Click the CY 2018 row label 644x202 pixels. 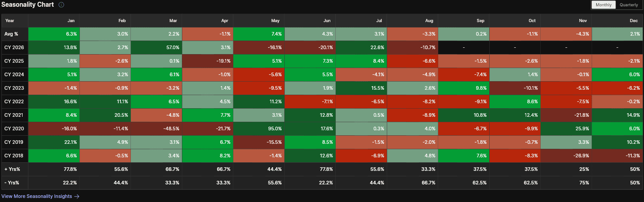(x=15, y=156)
